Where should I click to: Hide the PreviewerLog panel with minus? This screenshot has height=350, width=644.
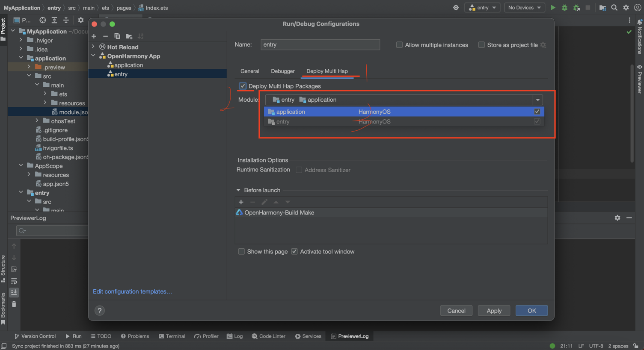[629, 218]
